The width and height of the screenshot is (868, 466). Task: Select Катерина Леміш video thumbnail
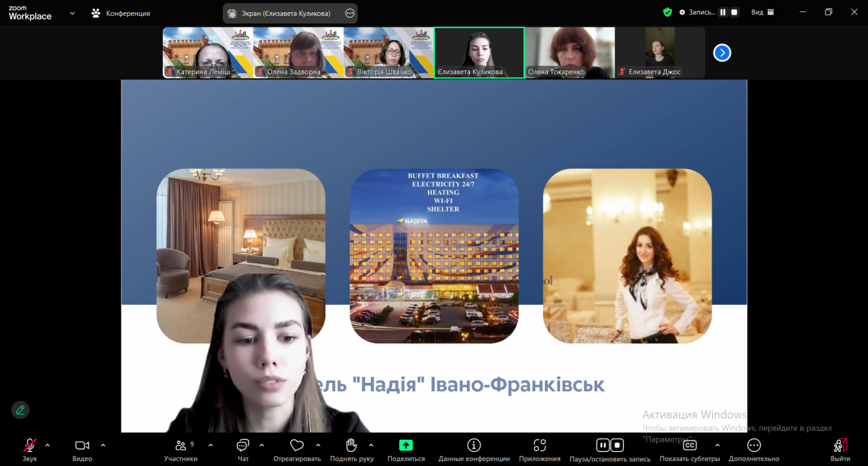pyautogui.click(x=208, y=53)
